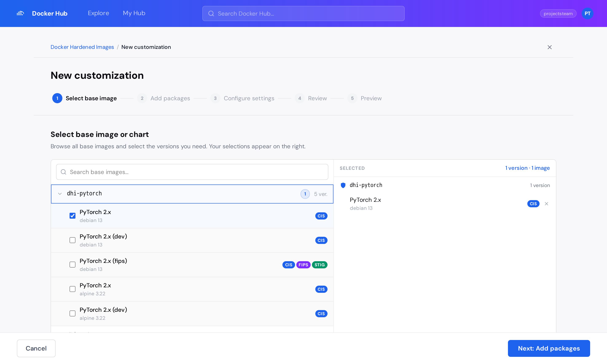Click step 5 circle for Preview
The height and width of the screenshot is (364, 607).
point(352,98)
